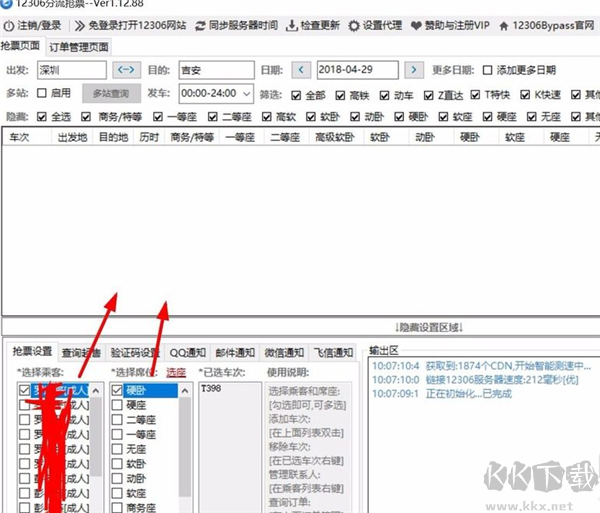Open the 飞信通知 tab

click(x=333, y=352)
